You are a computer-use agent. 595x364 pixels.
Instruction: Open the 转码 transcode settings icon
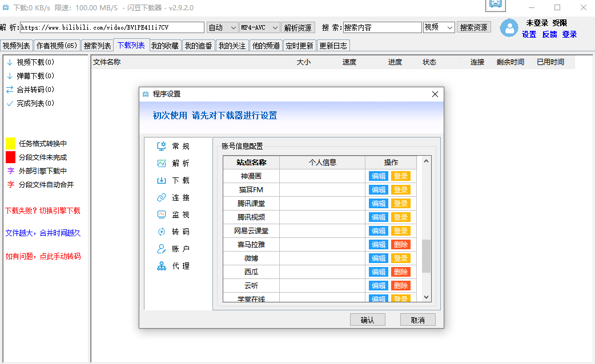click(x=162, y=232)
